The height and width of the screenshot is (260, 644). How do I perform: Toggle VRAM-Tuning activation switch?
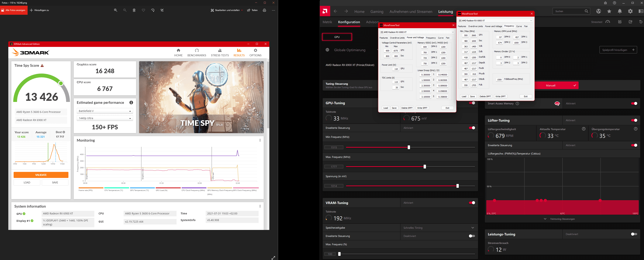point(472,203)
